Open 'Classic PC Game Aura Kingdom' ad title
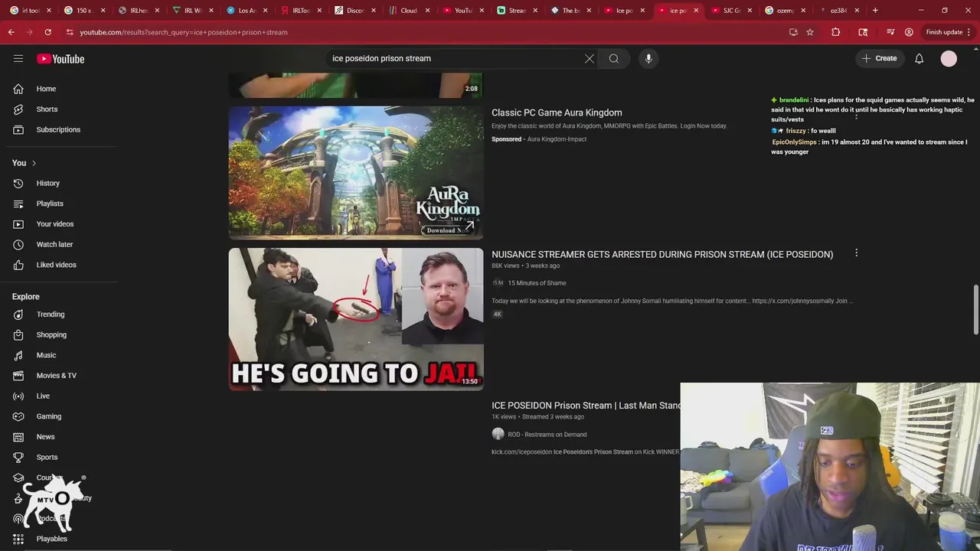Screen dimensions: 980x551 coord(557,112)
